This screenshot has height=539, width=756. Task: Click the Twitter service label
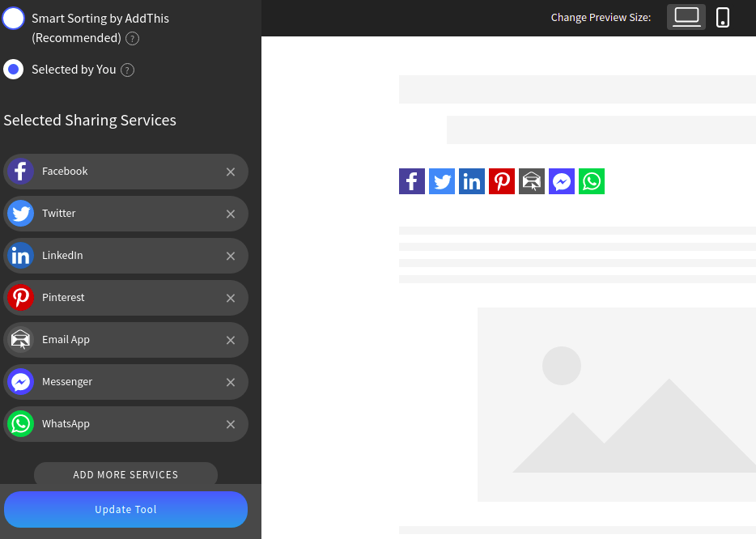[58, 213]
